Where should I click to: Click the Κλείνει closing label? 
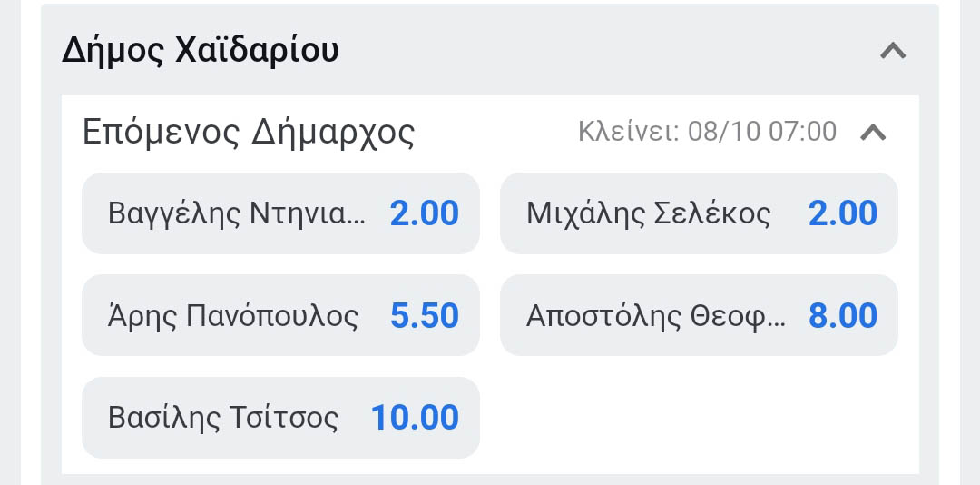click(x=628, y=133)
